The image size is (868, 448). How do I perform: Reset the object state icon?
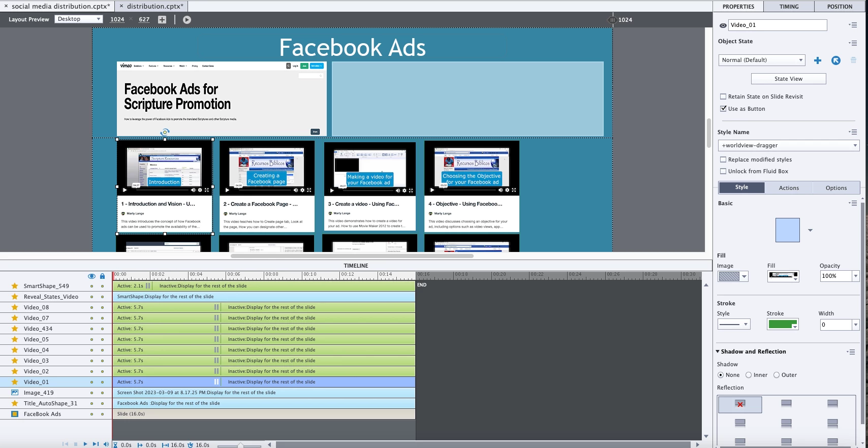click(x=835, y=60)
